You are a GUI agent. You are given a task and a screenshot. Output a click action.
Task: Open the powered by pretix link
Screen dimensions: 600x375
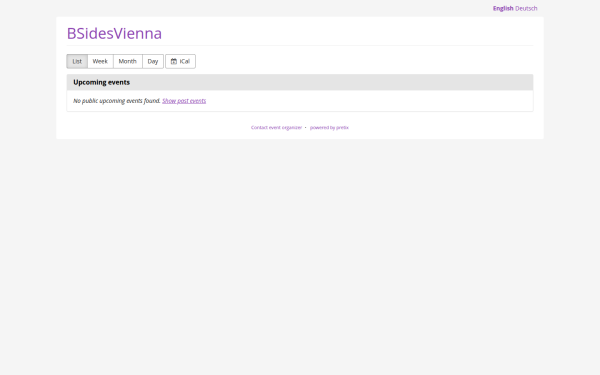[329, 127]
